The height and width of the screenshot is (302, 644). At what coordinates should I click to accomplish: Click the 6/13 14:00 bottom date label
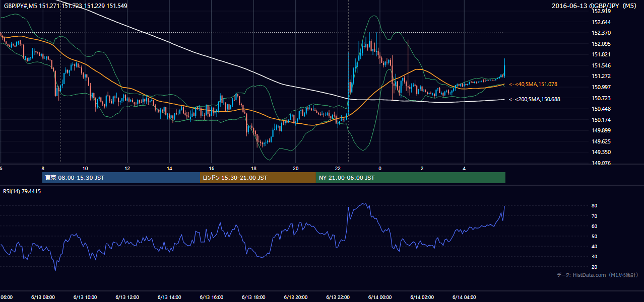tap(169, 297)
